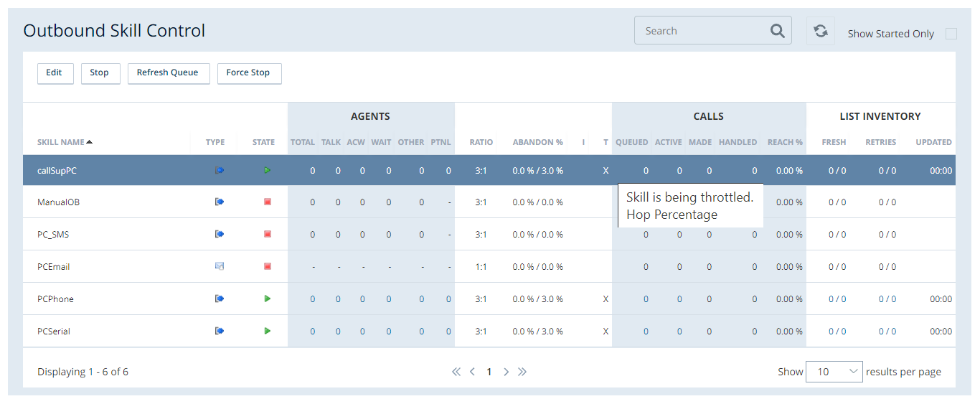Go to the last page arrow
Screen dimensions: 980x404
(x=522, y=372)
